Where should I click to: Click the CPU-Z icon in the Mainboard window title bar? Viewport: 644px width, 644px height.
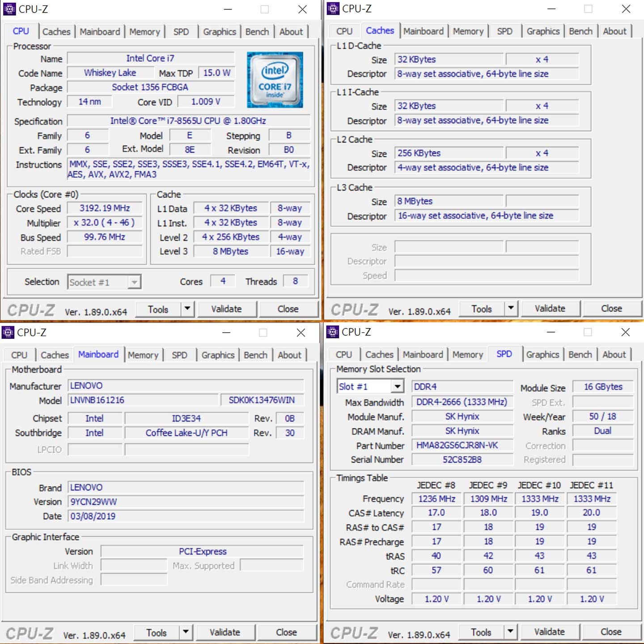pyautogui.click(x=8, y=333)
